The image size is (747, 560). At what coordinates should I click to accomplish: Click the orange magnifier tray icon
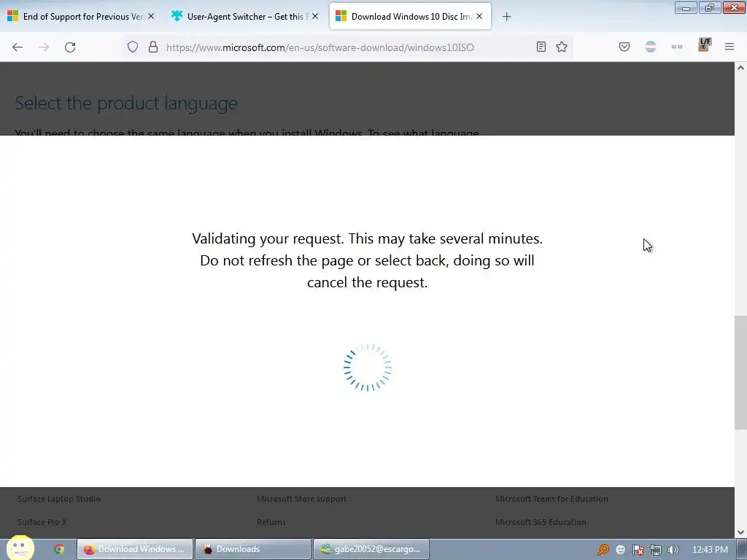(x=603, y=550)
